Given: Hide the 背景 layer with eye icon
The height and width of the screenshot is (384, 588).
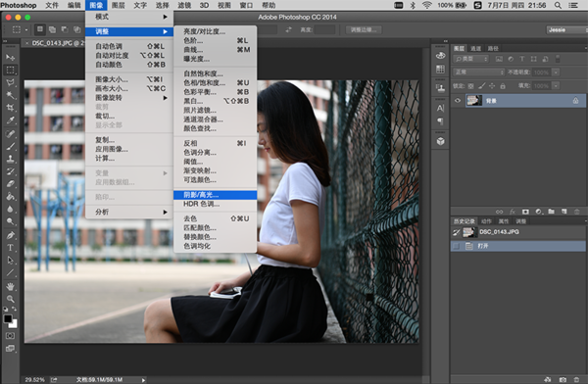Looking at the screenshot, I should [x=458, y=101].
